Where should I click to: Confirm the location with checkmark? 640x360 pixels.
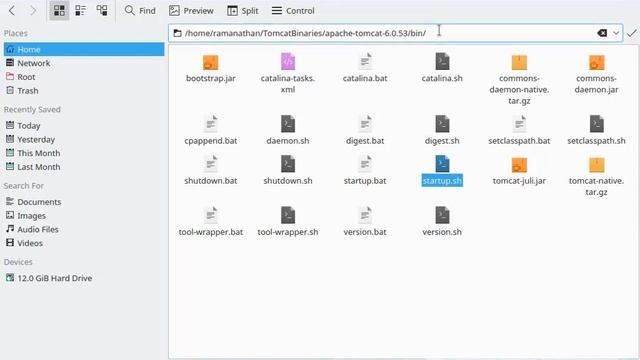[631, 33]
